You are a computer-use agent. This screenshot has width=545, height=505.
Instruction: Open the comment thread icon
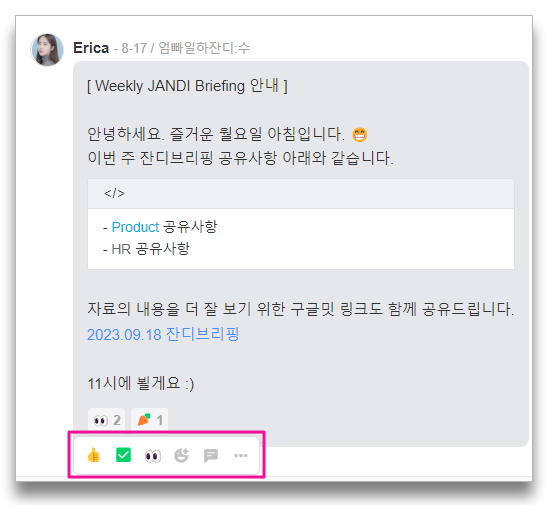point(211,455)
